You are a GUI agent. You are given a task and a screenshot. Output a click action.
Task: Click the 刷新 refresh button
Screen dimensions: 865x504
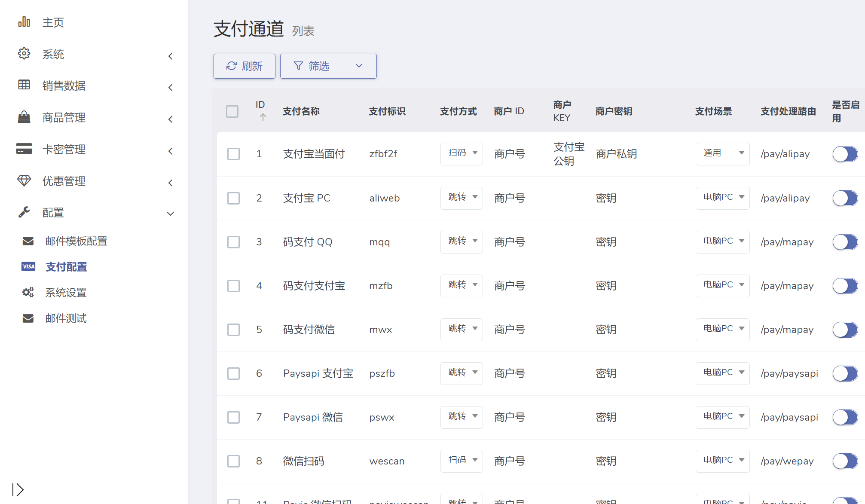244,66
